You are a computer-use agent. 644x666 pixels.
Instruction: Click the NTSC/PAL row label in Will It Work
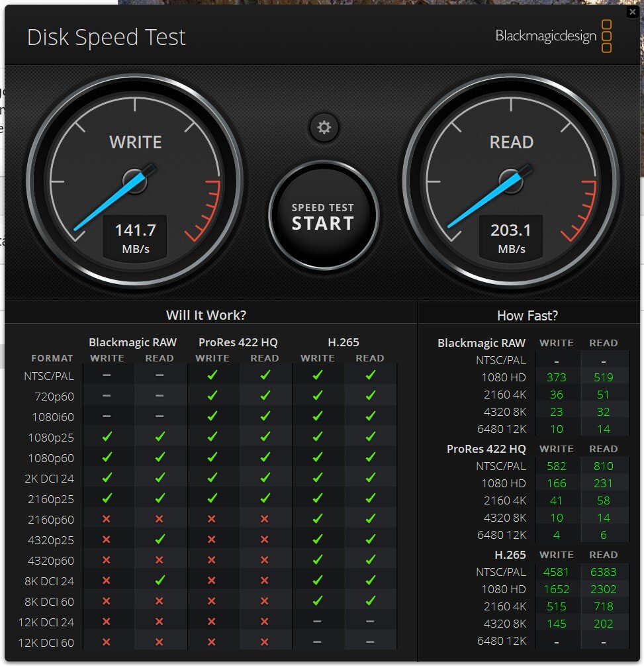[x=49, y=376]
